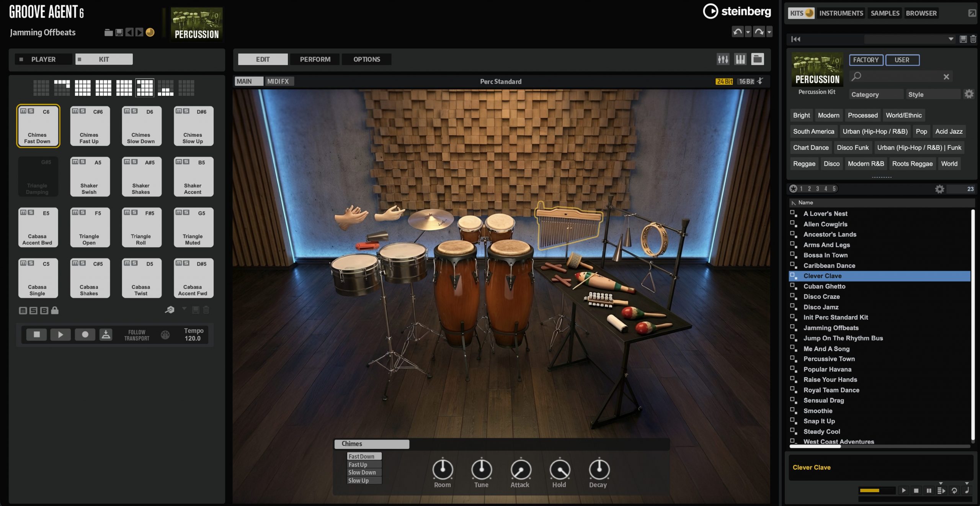Open attribute settings gear beside Style

click(x=969, y=94)
